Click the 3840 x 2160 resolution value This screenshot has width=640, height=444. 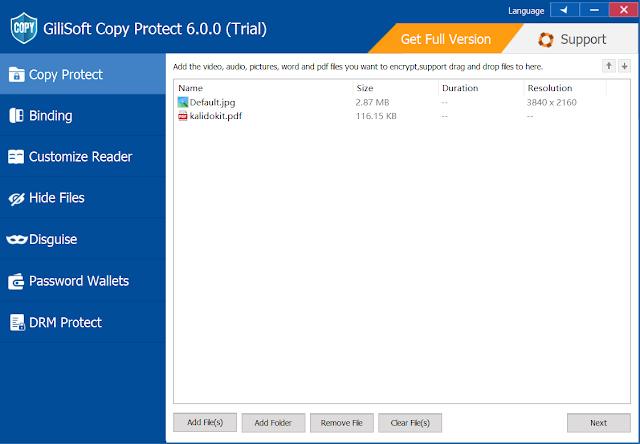point(551,102)
